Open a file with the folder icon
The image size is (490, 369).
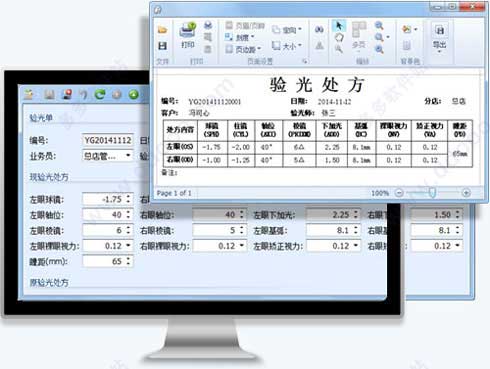pyautogui.click(x=163, y=30)
